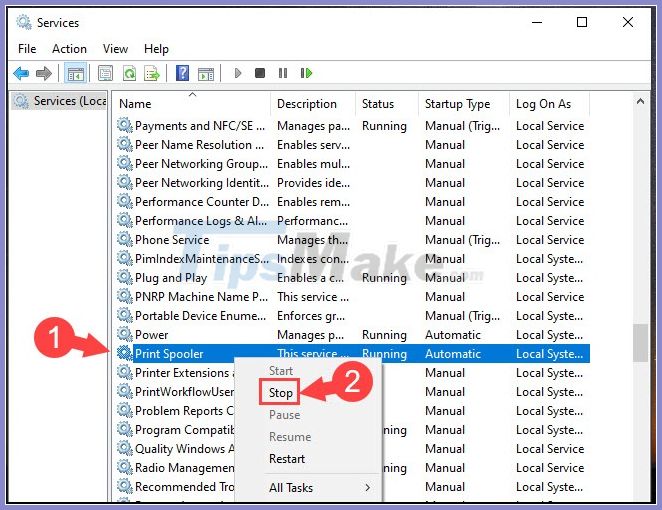The height and width of the screenshot is (510, 662).
Task: Click the gear icon beside Radio Management
Action: click(125, 467)
